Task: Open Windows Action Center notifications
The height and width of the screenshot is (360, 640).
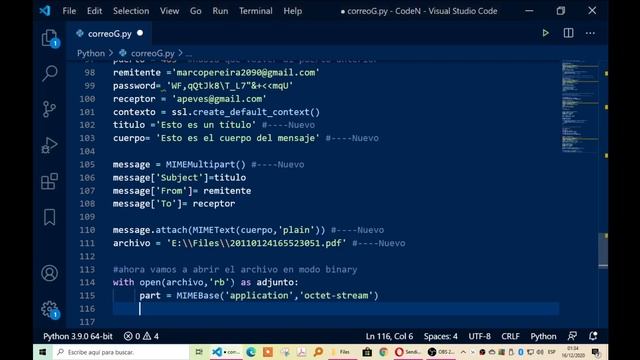Action: point(596,352)
